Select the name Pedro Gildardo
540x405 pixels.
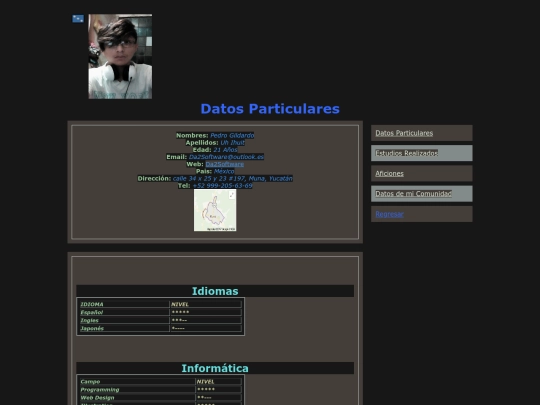(232, 135)
